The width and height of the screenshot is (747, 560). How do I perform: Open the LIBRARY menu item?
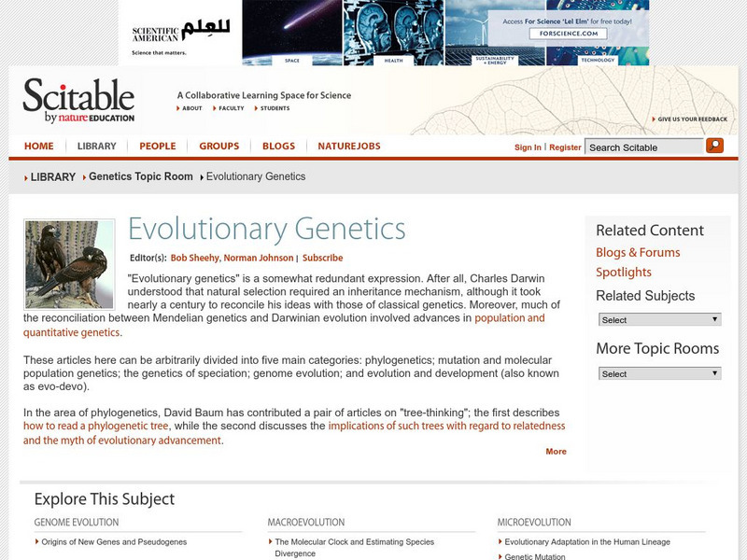(96, 147)
